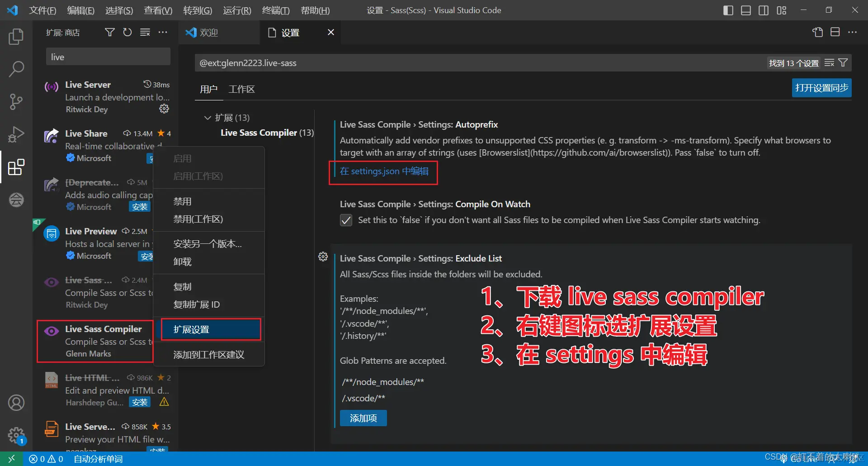The height and width of the screenshot is (466, 868).
Task: Click the manage gear on Live Server extension
Action: tap(164, 109)
